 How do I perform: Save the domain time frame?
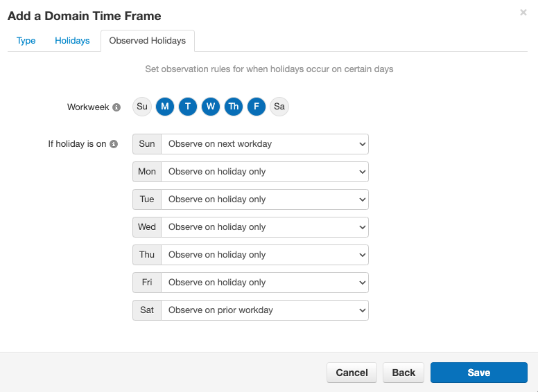coord(479,373)
